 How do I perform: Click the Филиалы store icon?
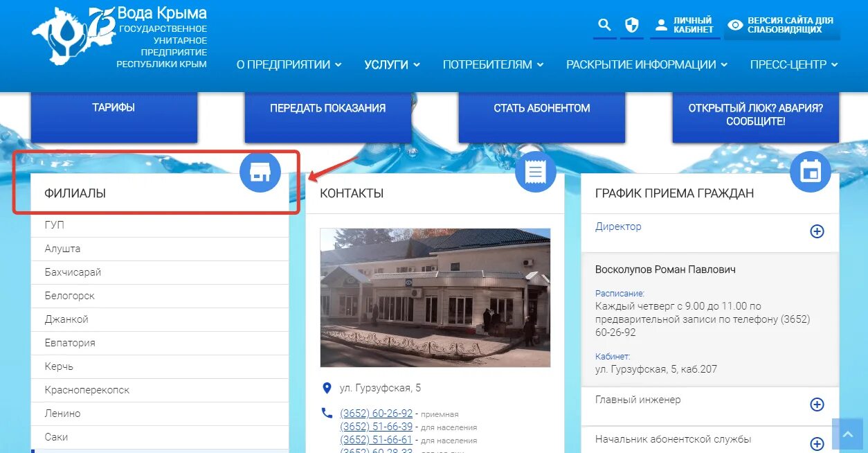coord(260,172)
